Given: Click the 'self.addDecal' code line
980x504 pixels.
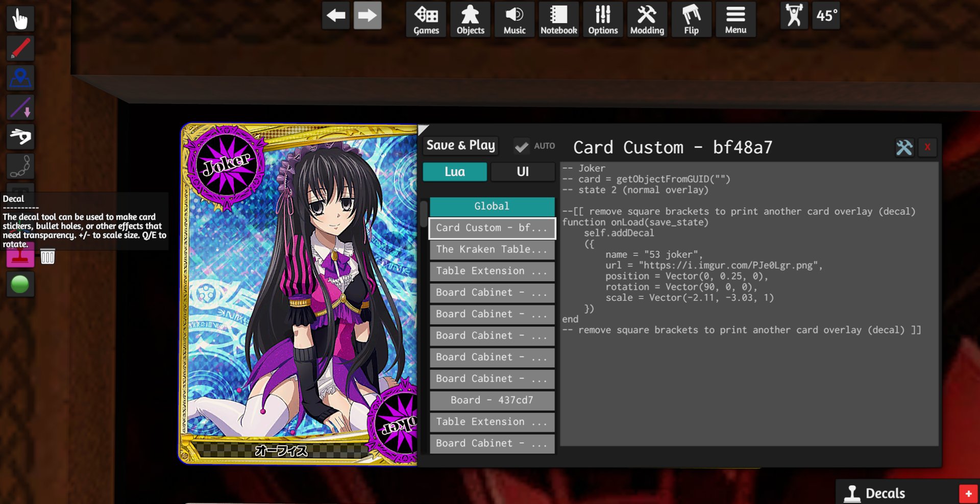Looking at the screenshot, I should 619,233.
